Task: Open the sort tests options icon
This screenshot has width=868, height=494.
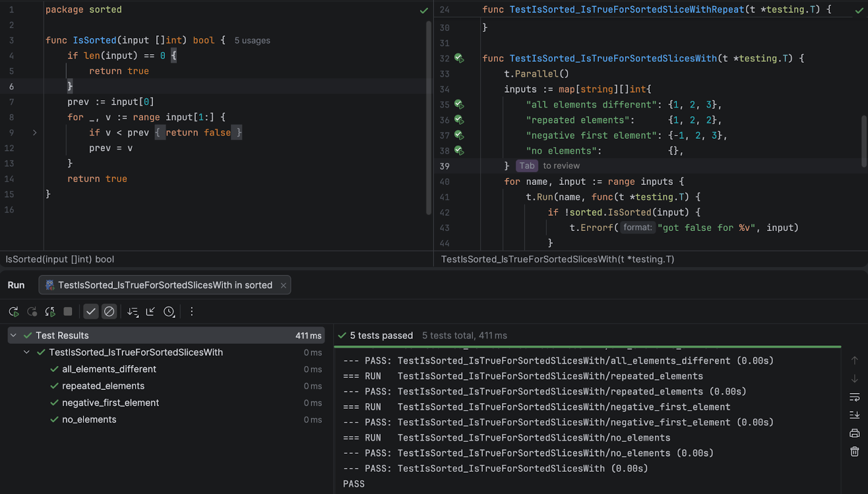Action: tap(132, 312)
